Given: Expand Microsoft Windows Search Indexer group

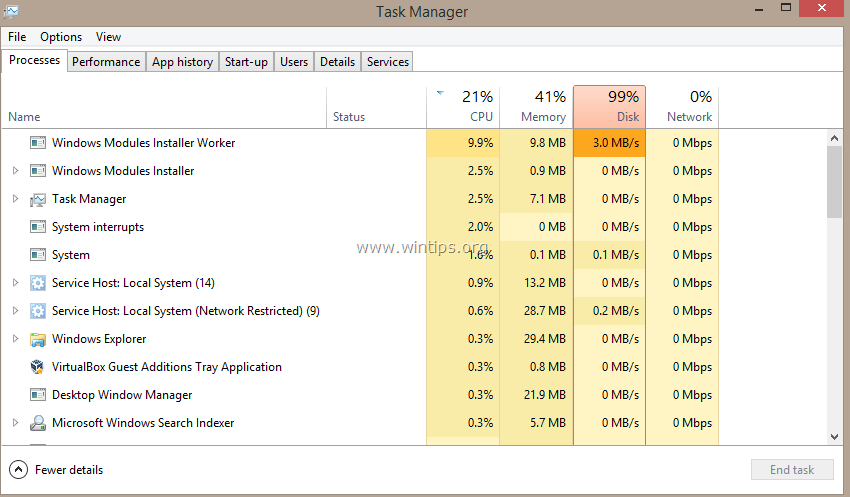Looking at the screenshot, I should point(15,423).
